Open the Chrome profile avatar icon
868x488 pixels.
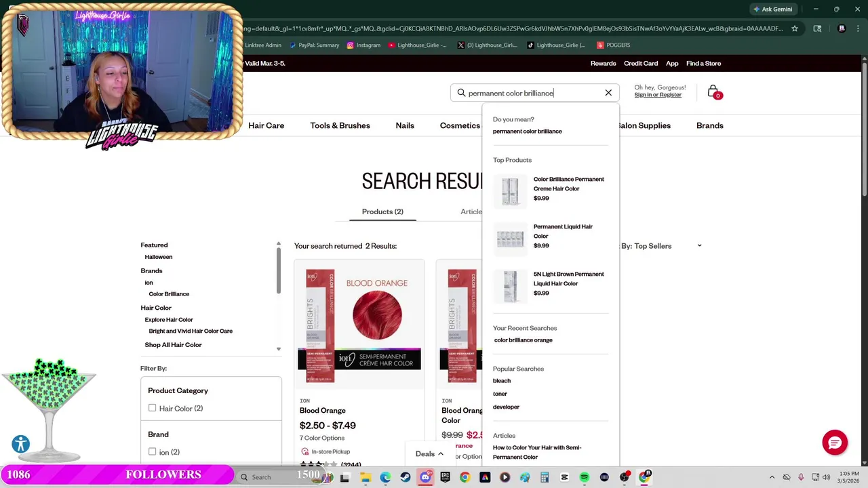[842, 28]
